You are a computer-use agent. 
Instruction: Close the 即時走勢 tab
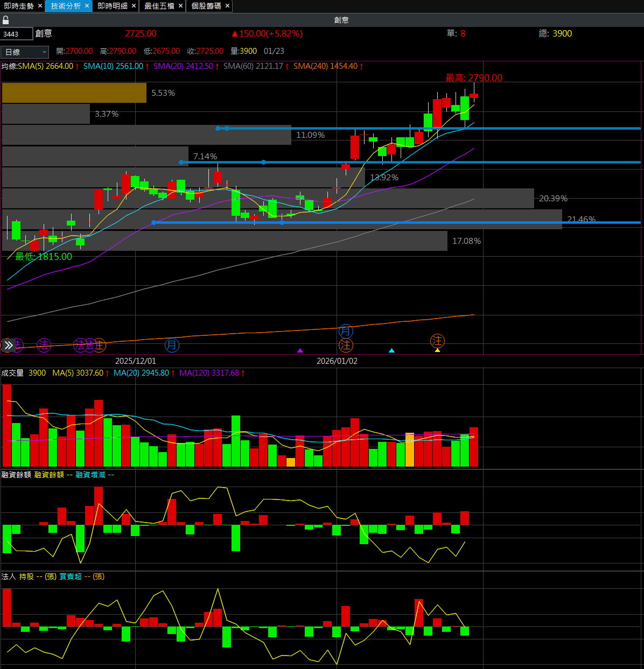coord(40,6)
